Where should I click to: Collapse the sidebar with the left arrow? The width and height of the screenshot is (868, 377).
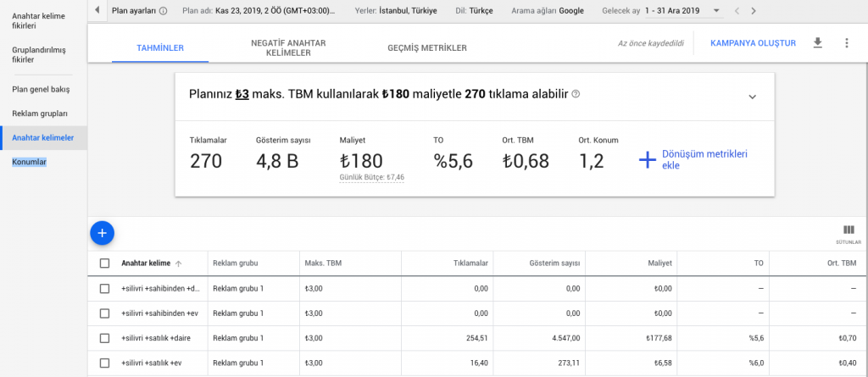97,10
